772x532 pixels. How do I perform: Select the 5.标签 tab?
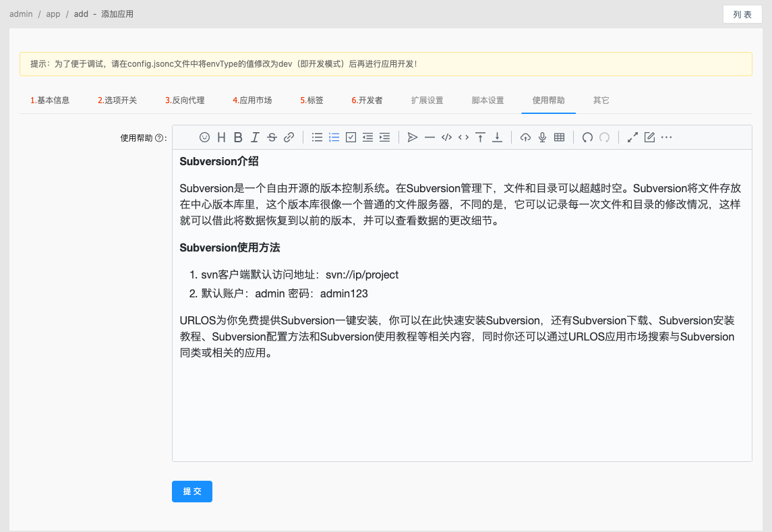click(x=311, y=100)
